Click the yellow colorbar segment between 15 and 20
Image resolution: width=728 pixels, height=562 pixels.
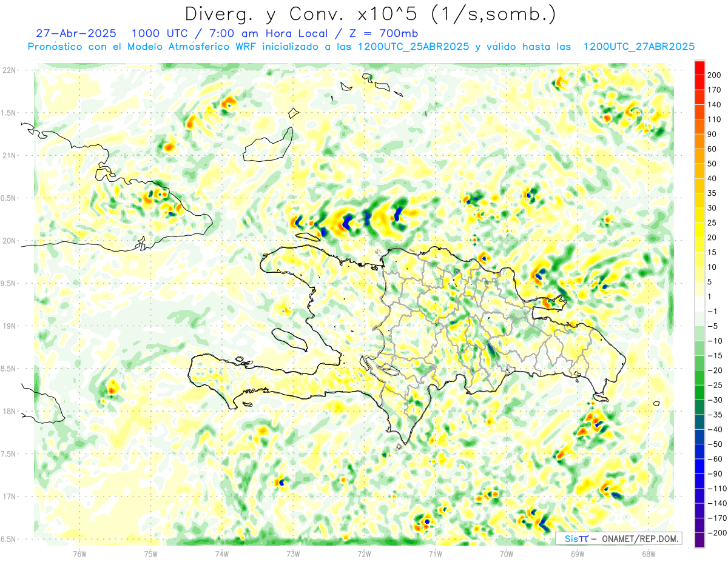coord(699,244)
